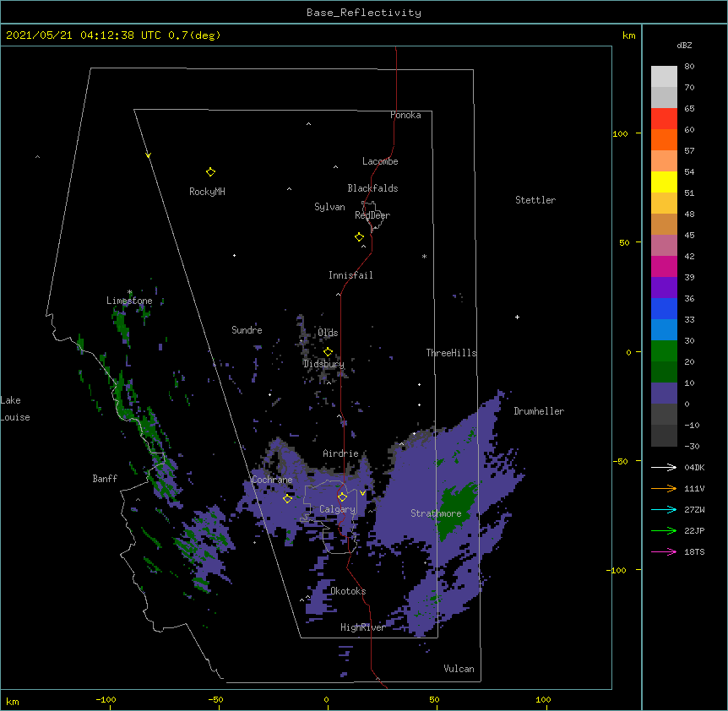
Task: Click the Sundre label
Action: pos(247,330)
